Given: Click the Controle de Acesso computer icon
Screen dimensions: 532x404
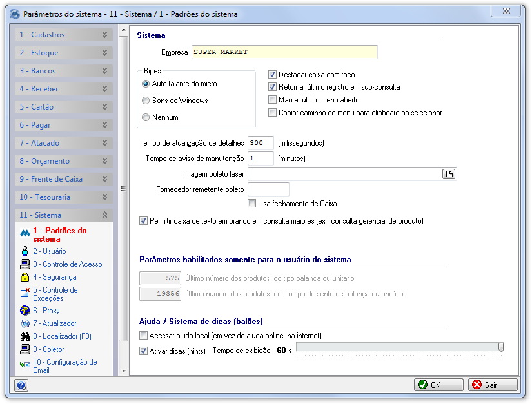Looking at the screenshot, I should (25, 264).
